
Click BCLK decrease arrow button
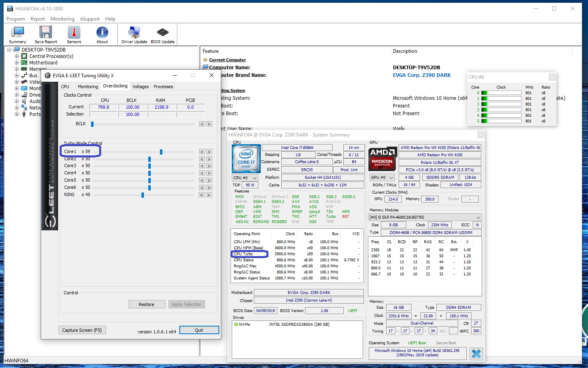tap(202, 124)
